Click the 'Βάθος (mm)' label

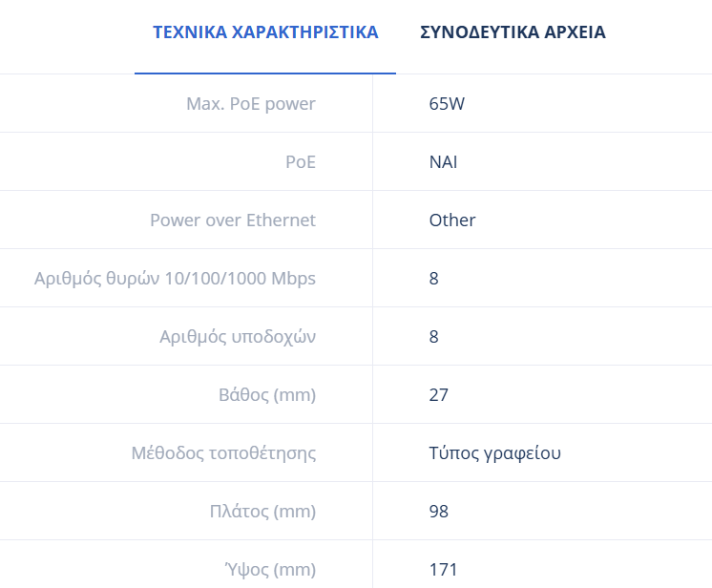pyautogui.click(x=267, y=395)
